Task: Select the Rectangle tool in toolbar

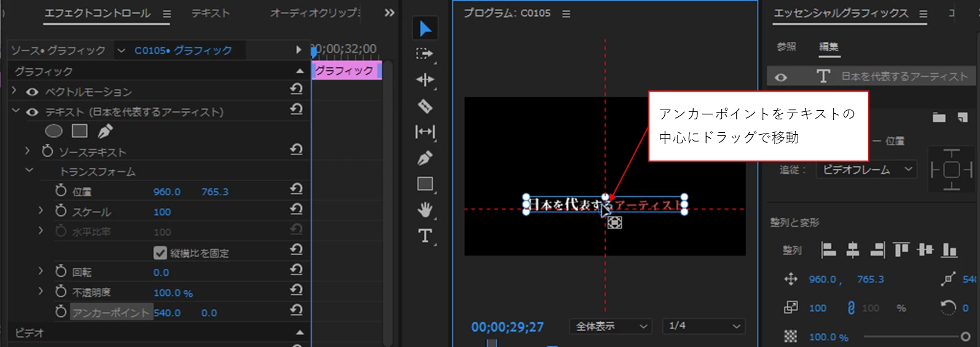Action: coord(425,184)
